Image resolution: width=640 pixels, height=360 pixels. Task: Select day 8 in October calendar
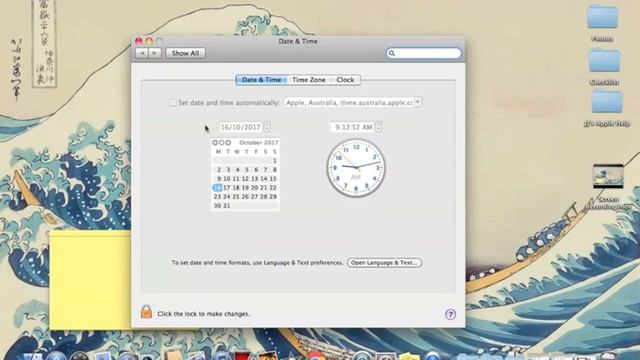[275, 169]
